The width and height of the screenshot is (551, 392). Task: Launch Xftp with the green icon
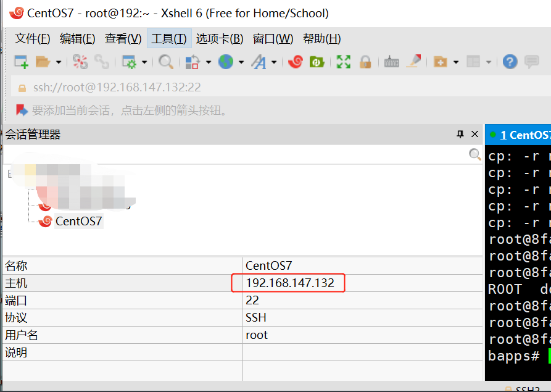click(317, 62)
